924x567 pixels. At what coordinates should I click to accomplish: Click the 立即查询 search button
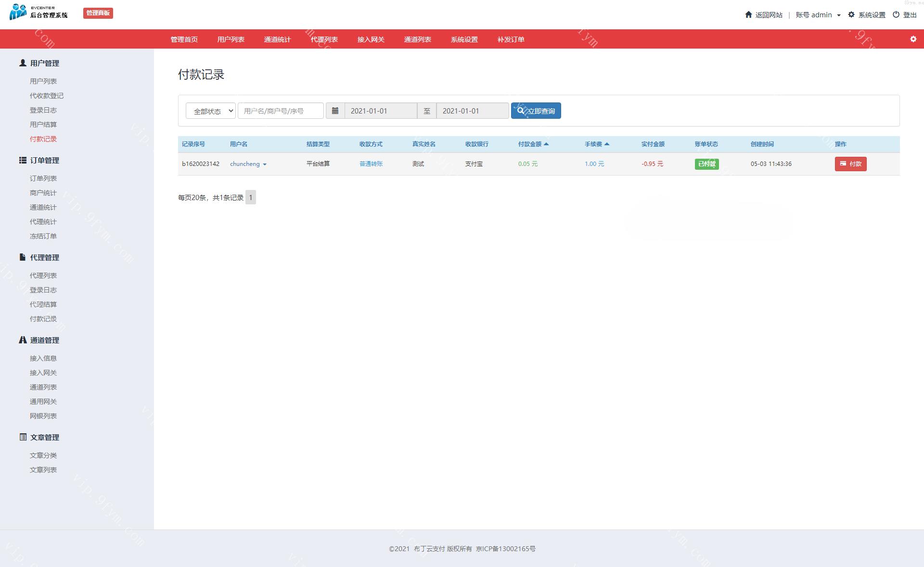536,111
